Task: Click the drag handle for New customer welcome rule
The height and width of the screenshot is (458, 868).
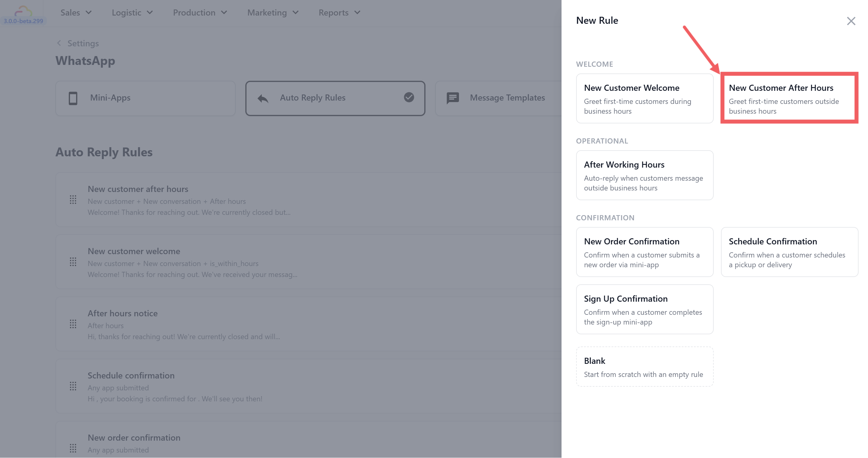Action: tap(73, 262)
